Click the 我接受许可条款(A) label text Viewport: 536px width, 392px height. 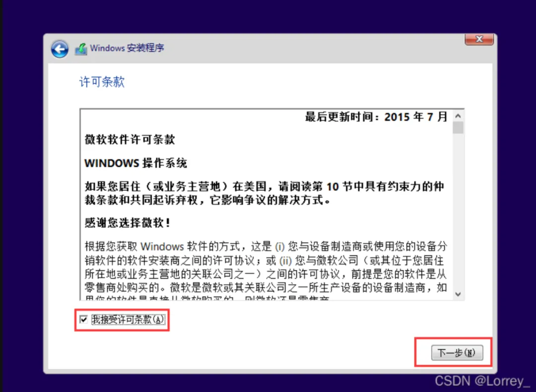point(128,319)
